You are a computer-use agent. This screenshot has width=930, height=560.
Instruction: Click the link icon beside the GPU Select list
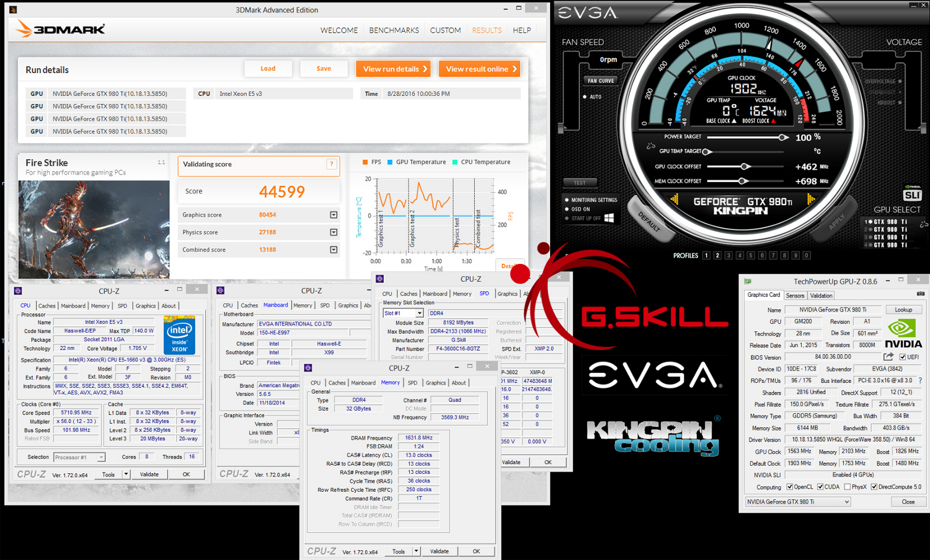point(924,224)
